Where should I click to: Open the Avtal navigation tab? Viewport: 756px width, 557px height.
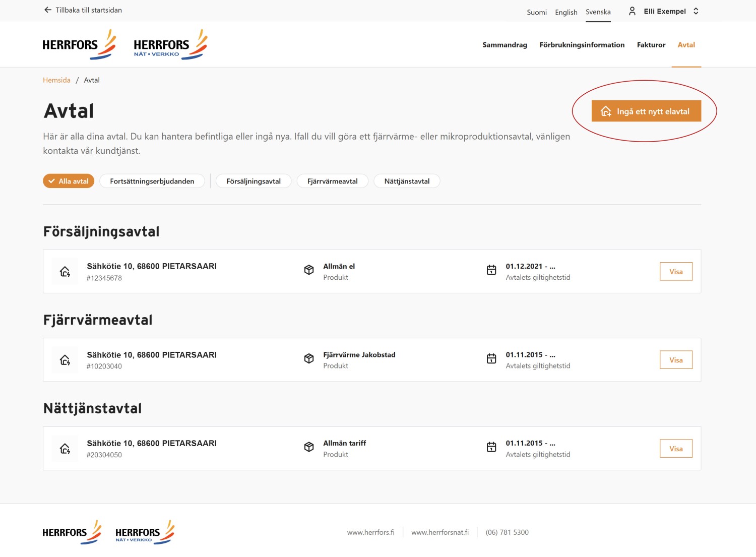point(686,45)
